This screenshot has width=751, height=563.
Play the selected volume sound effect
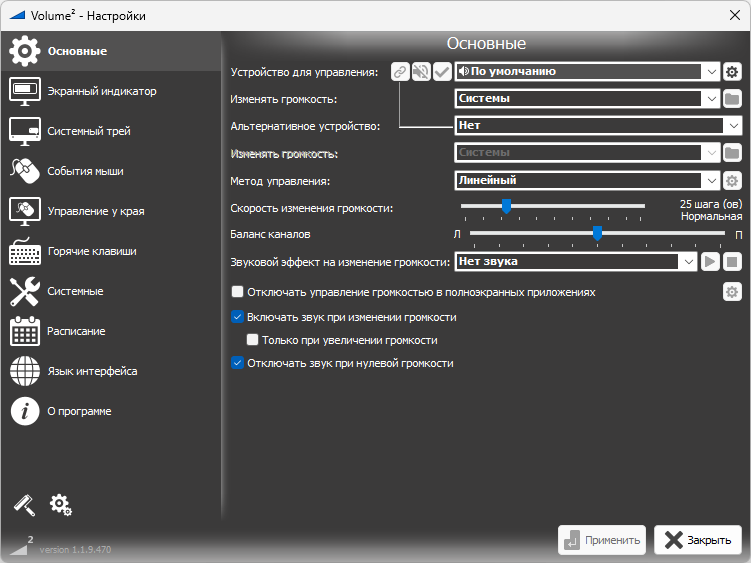click(x=710, y=261)
